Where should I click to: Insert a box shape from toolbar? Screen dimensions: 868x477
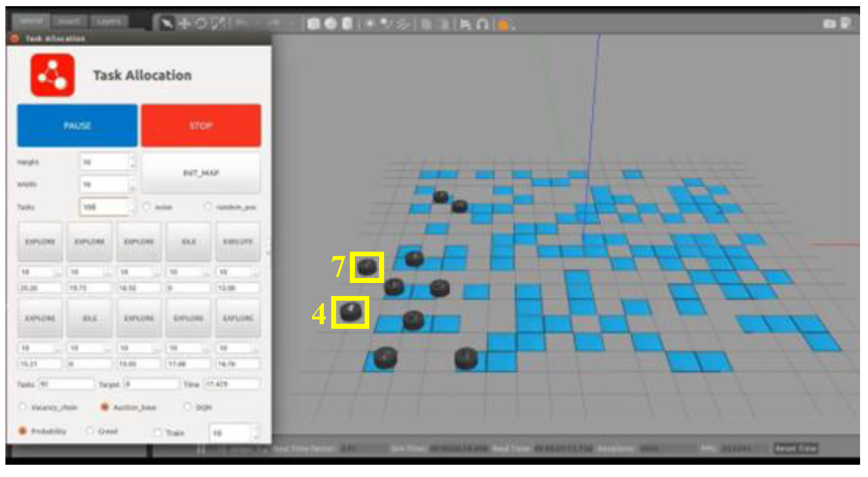pos(313,24)
